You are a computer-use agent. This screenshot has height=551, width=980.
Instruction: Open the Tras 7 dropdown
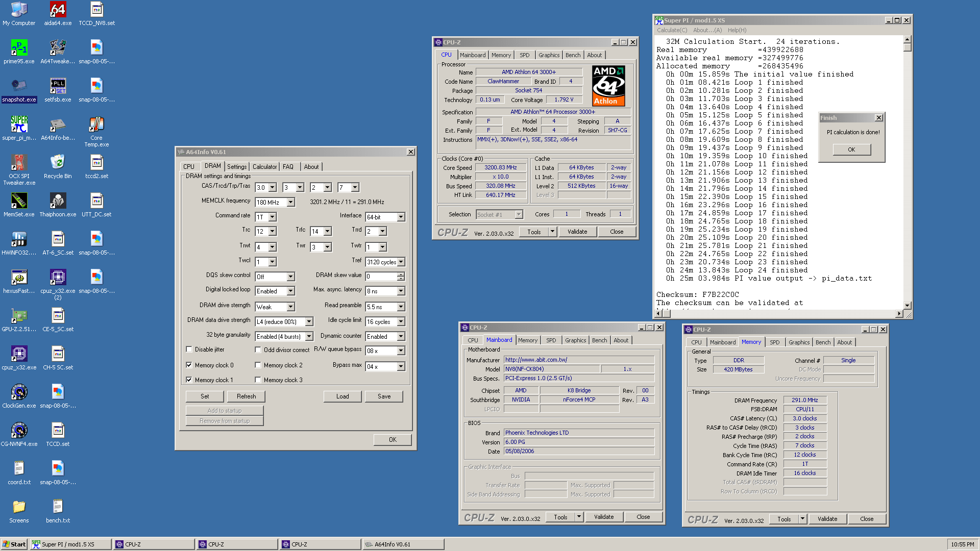355,188
